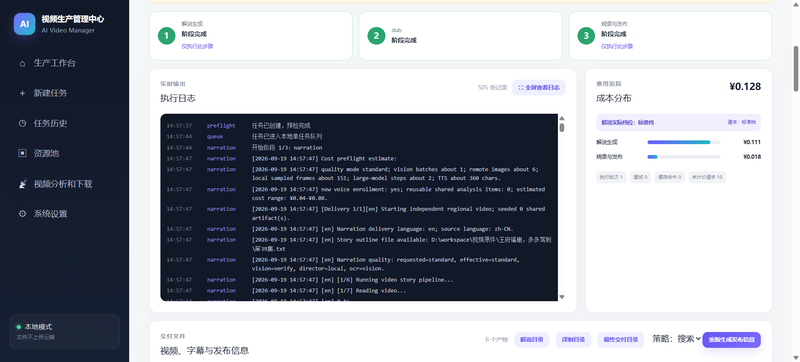Click 全屏查看日志 to view logs fullscreen

point(539,88)
